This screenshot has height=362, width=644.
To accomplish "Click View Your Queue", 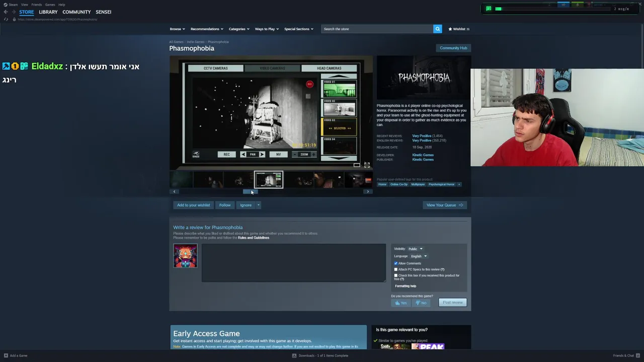I will click(x=445, y=205).
